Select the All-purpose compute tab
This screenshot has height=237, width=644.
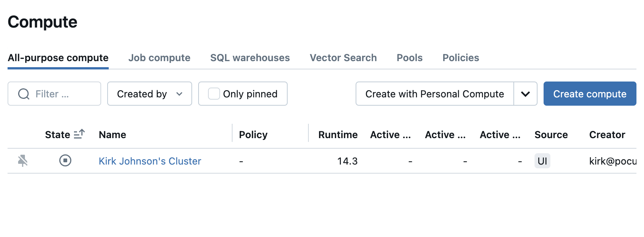(58, 58)
